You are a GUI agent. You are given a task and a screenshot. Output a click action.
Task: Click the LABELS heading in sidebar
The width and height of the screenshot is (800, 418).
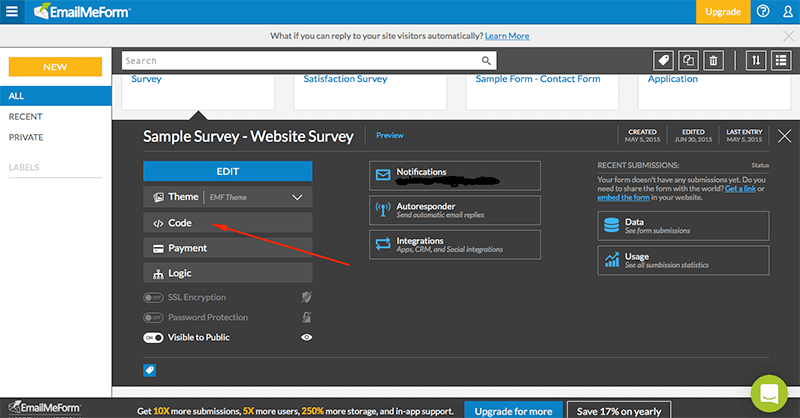[23, 167]
